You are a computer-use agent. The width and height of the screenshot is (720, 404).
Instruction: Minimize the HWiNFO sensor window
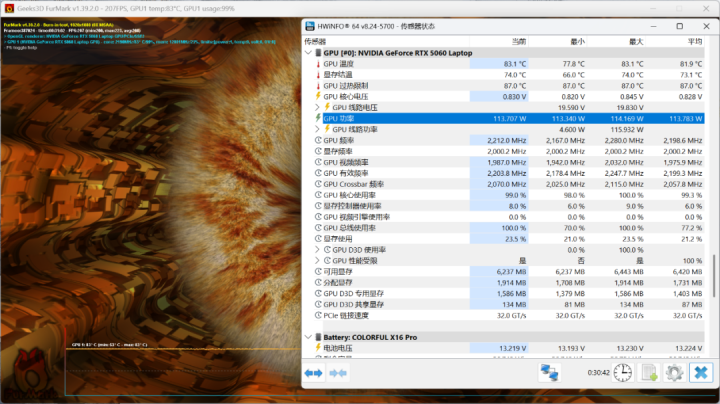point(653,26)
